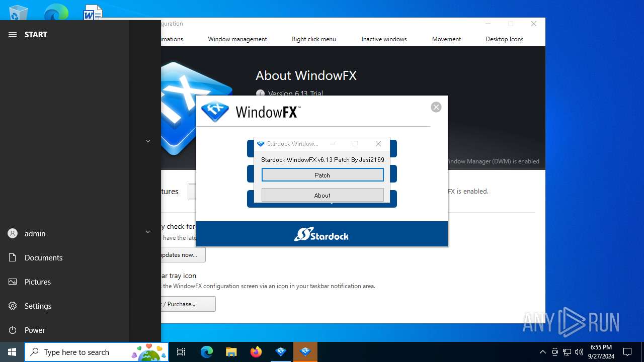Viewport: 644px width, 362px height.
Task: Open Task View on the taskbar
Action: [181, 352]
